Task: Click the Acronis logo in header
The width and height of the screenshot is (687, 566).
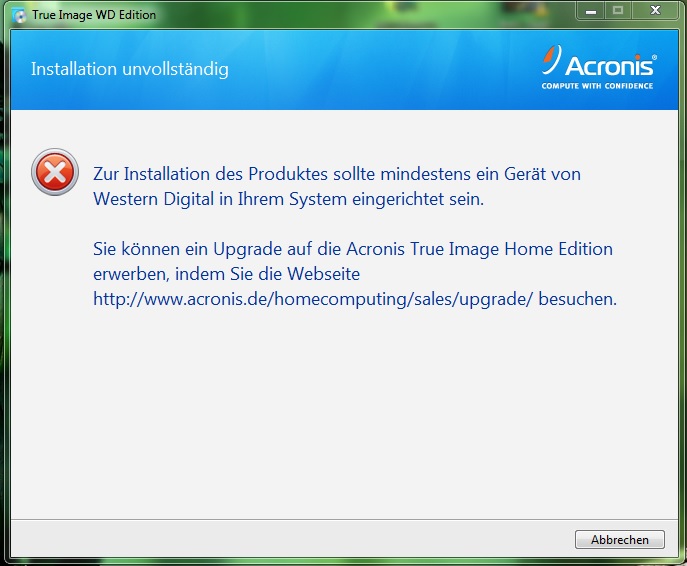Action: coord(599,67)
